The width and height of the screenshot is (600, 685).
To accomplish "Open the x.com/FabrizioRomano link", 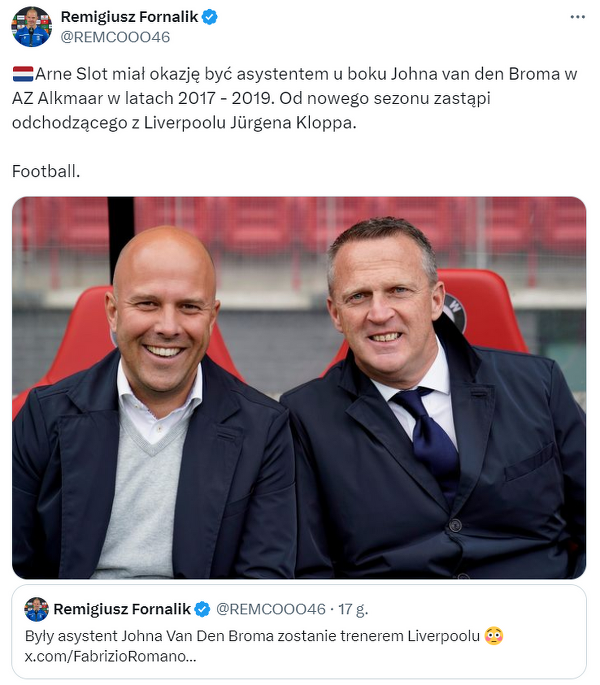I will coord(111,657).
